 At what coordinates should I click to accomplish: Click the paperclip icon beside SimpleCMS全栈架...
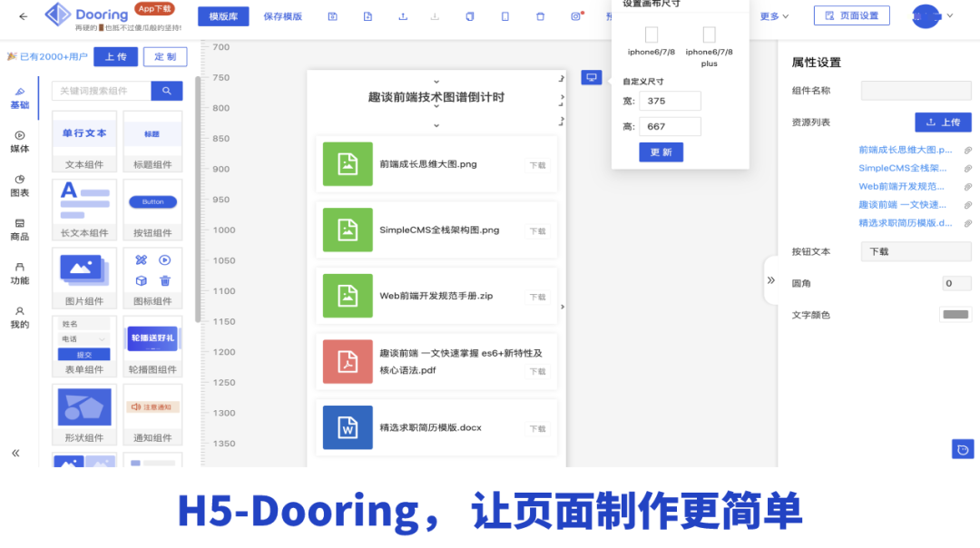tap(967, 168)
